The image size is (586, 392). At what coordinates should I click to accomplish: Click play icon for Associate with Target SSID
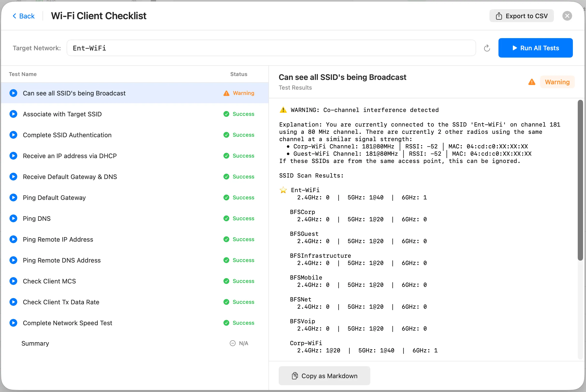pyautogui.click(x=13, y=114)
